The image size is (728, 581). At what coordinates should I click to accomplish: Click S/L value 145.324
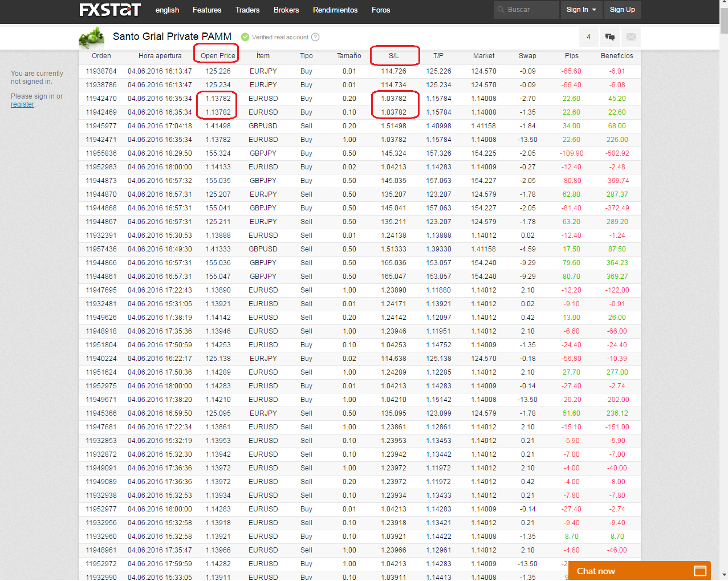click(394, 153)
